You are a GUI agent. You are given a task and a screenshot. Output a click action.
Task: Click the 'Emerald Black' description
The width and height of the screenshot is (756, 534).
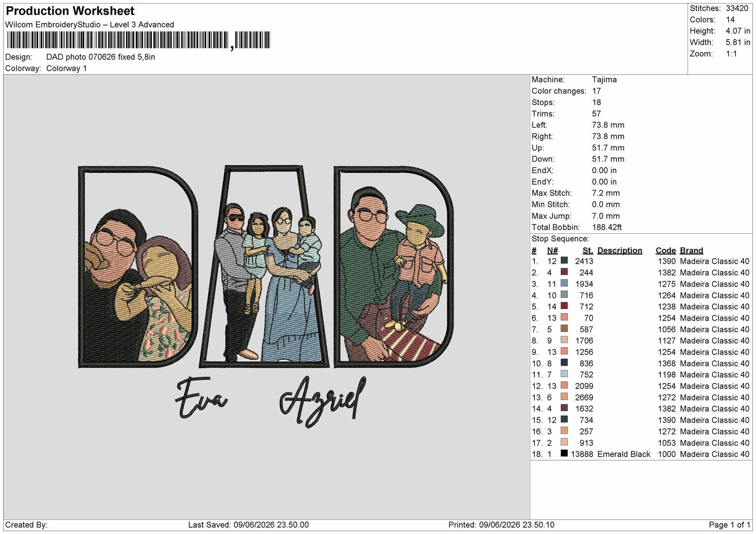pyautogui.click(x=624, y=455)
